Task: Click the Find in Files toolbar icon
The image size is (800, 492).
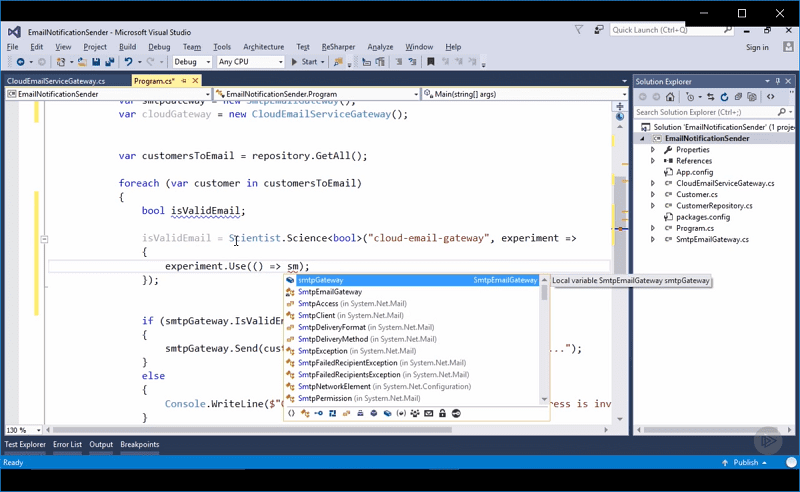Action: pyautogui.click(x=338, y=62)
